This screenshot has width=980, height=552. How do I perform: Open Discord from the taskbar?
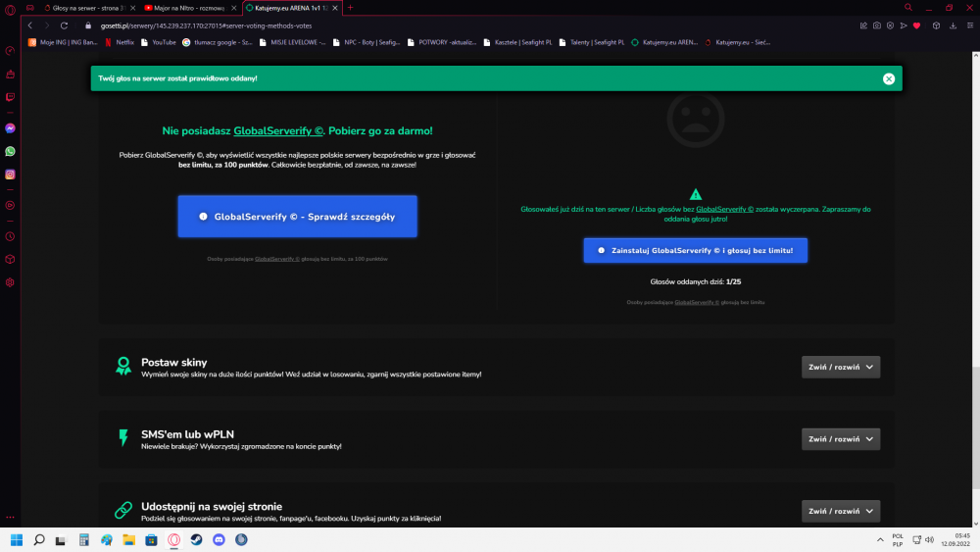coord(219,540)
